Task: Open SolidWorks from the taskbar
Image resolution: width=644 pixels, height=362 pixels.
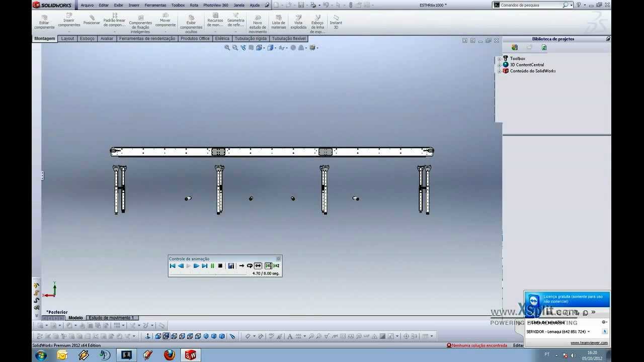Action: 191,355
